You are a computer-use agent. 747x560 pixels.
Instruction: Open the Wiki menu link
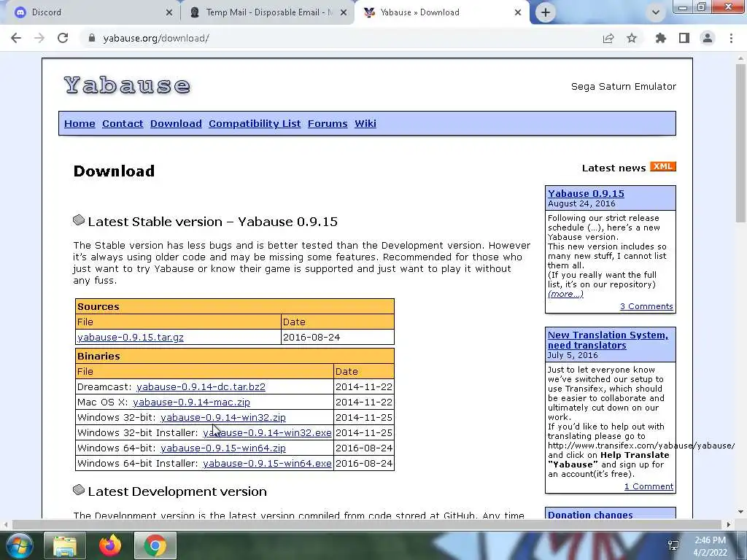[x=365, y=123]
